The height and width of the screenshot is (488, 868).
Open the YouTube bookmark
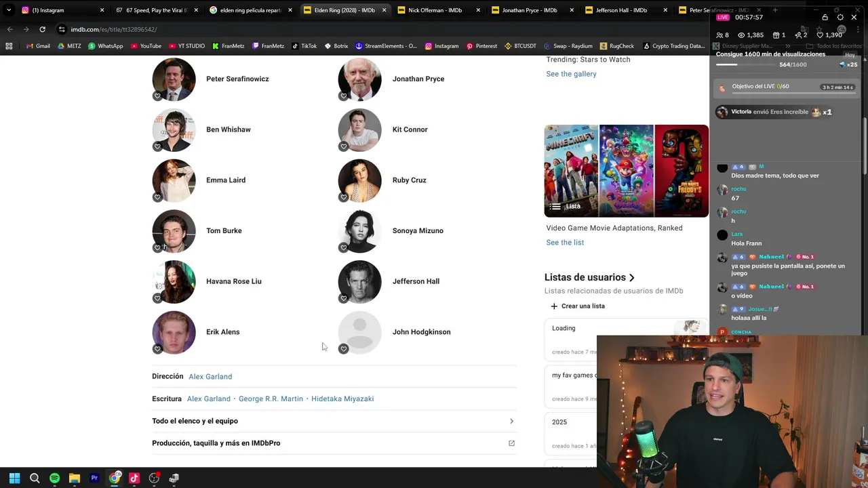click(145, 46)
